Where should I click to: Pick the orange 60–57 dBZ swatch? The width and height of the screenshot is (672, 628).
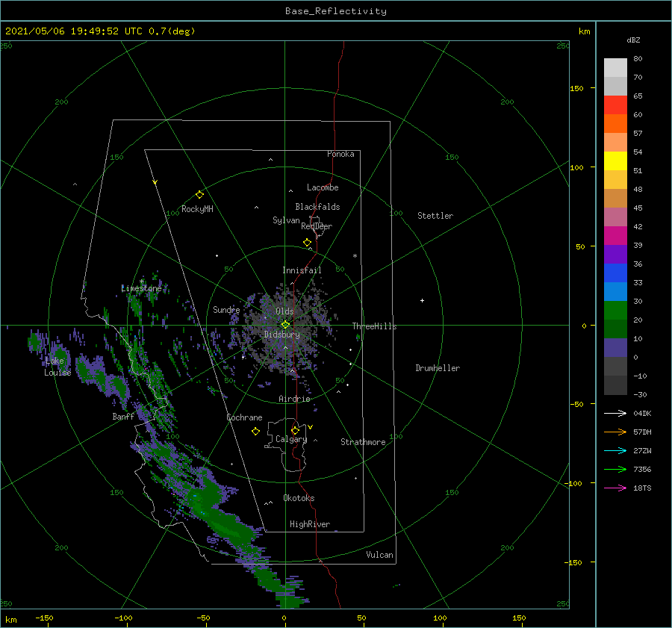[615, 124]
